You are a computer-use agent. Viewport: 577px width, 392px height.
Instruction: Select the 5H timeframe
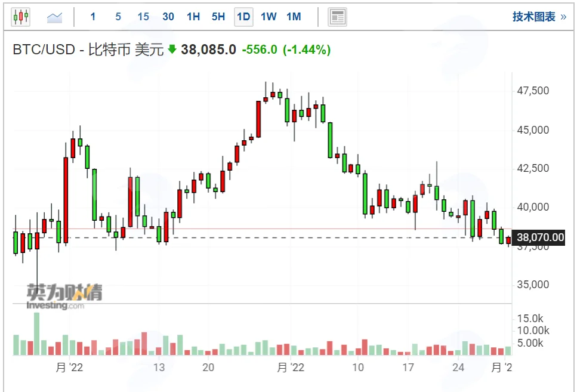[x=218, y=17]
